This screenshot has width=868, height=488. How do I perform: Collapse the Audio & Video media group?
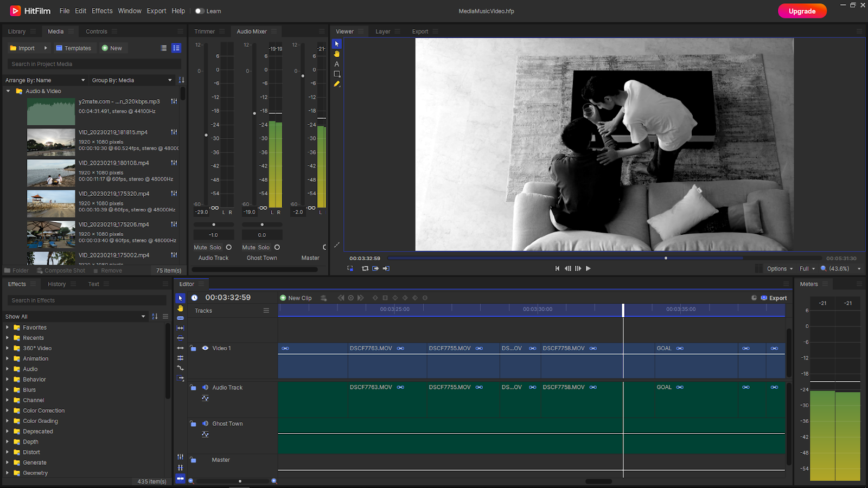coord(8,91)
